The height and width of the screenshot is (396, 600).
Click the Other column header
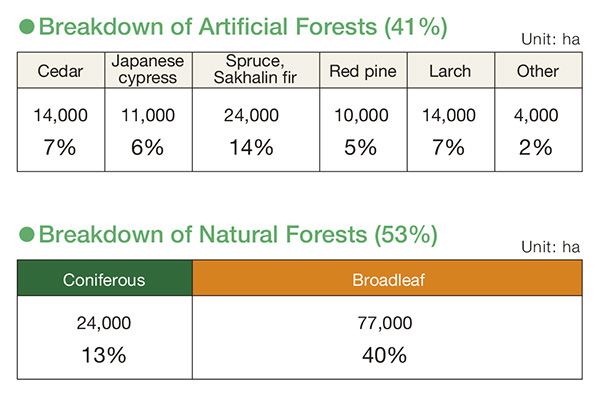pos(538,70)
